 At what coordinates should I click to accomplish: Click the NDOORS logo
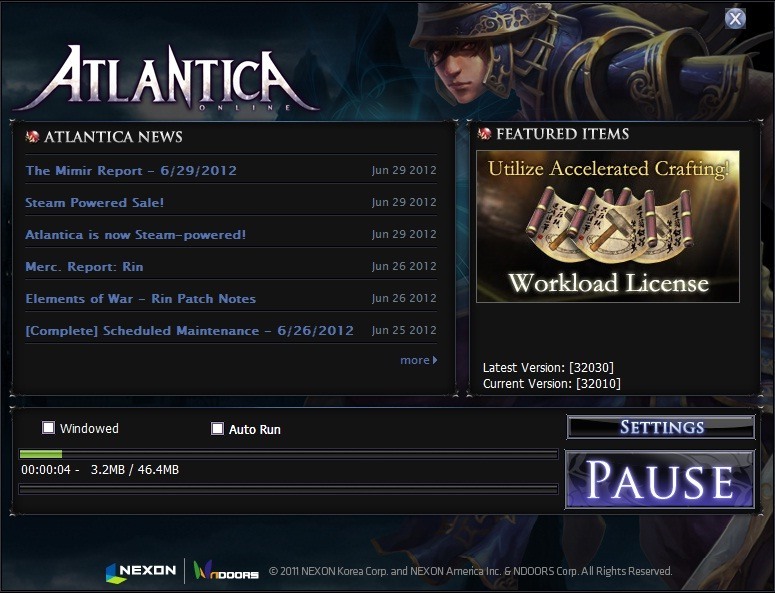[x=226, y=572]
